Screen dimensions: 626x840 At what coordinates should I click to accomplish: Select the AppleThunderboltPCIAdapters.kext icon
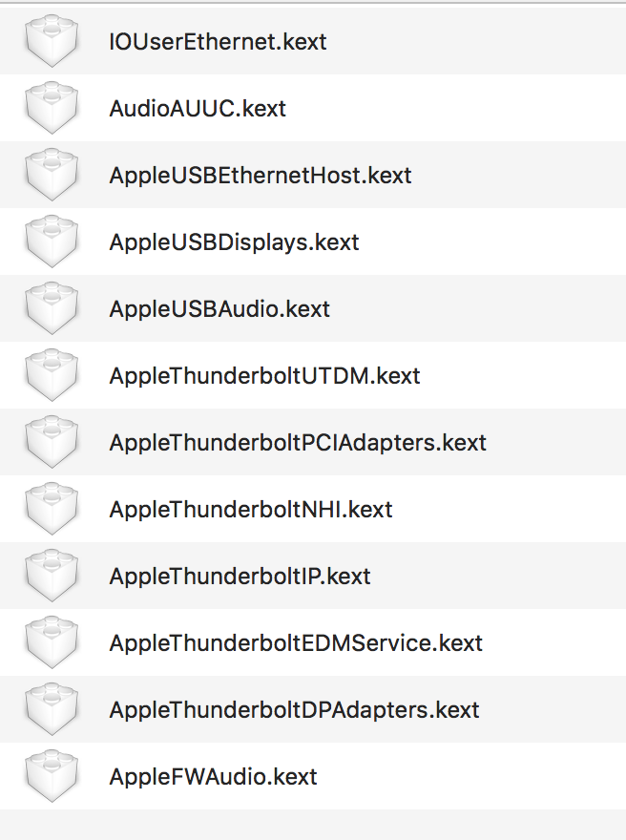pyautogui.click(x=52, y=442)
